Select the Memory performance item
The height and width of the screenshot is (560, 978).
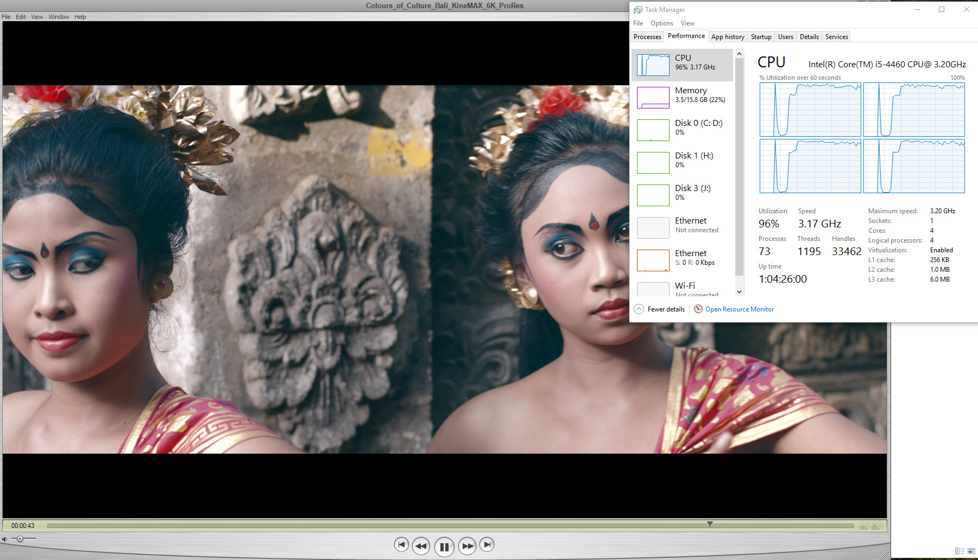tap(682, 98)
